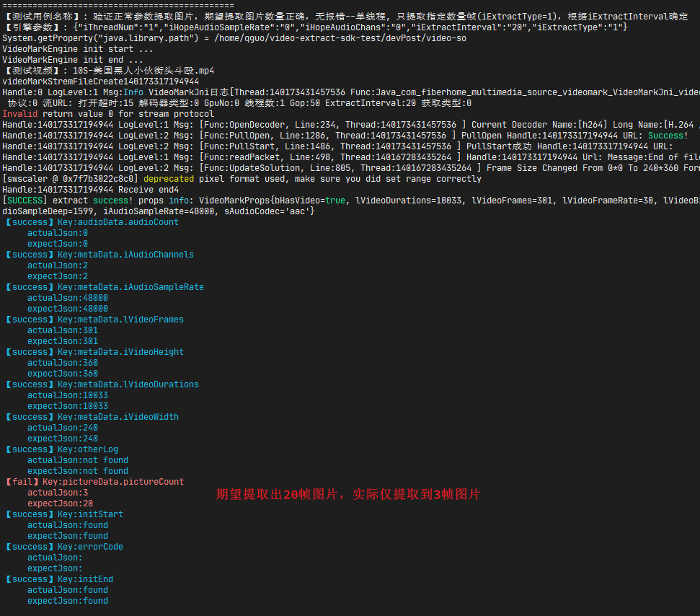This screenshot has height=616, width=700.
Task: Click 'expectJson:360' under iVideoHeight
Action: tap(63, 374)
